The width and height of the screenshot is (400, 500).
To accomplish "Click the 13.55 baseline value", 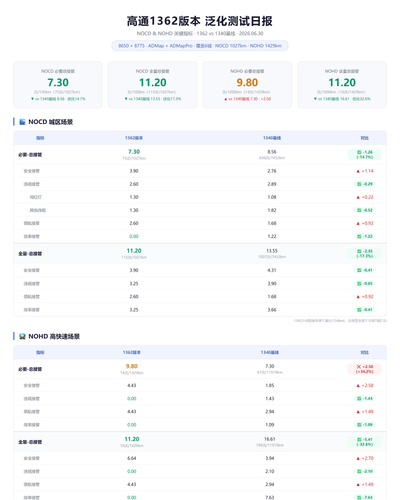I will [x=272, y=251].
